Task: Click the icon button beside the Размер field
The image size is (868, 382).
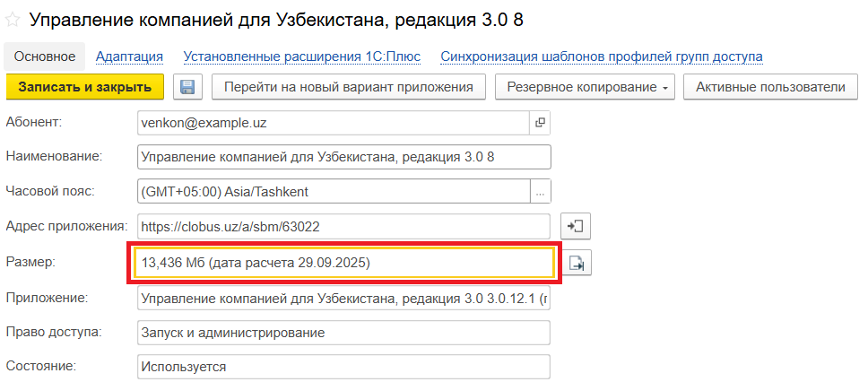Action: tap(577, 263)
